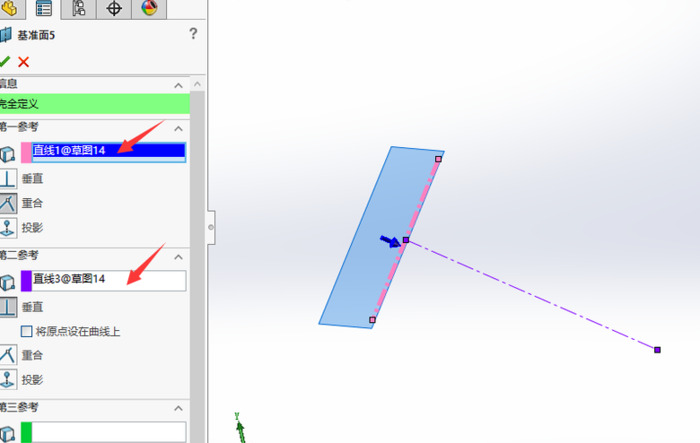Toggle 垂直 constraint in second reference
The image size is (700, 443).
click(x=8, y=307)
